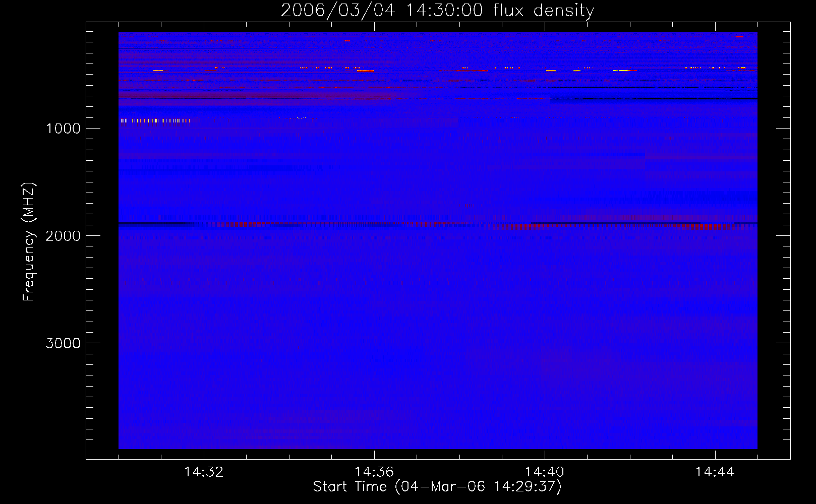This screenshot has width=816, height=504.
Task: Click the Y-axis label "Frequency (MHZ)"
Action: [x=29, y=242]
